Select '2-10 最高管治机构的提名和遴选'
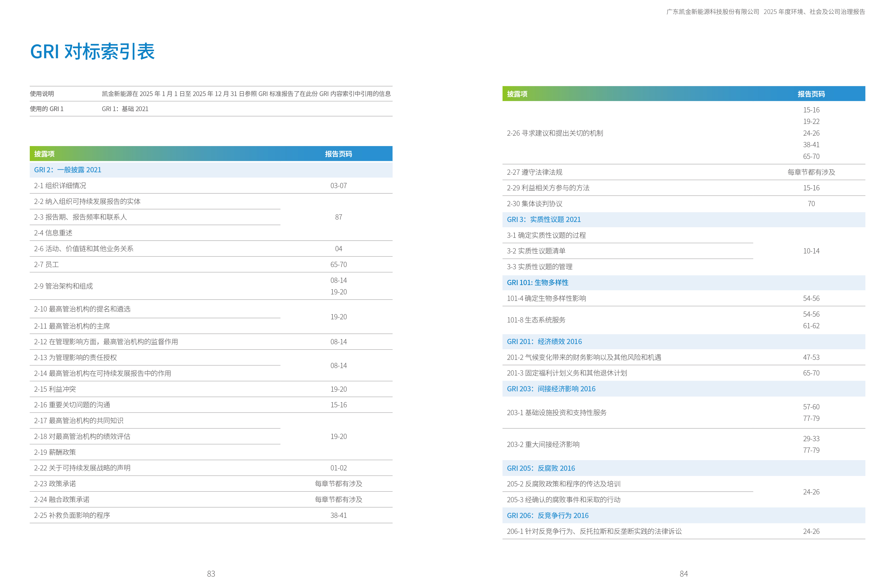The image size is (881, 588). click(x=82, y=309)
